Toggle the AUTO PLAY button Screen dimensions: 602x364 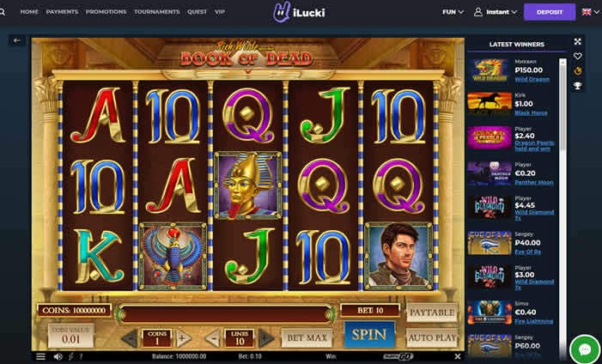[x=432, y=337]
